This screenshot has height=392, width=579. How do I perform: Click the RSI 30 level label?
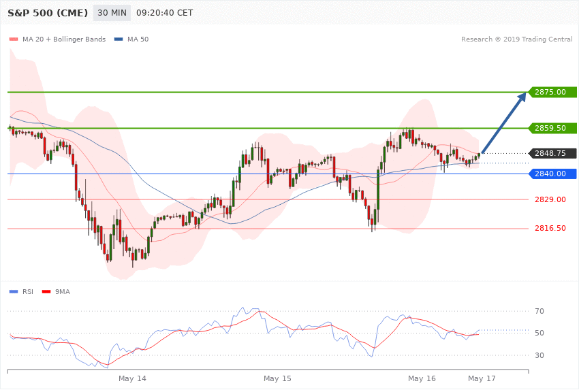point(539,355)
